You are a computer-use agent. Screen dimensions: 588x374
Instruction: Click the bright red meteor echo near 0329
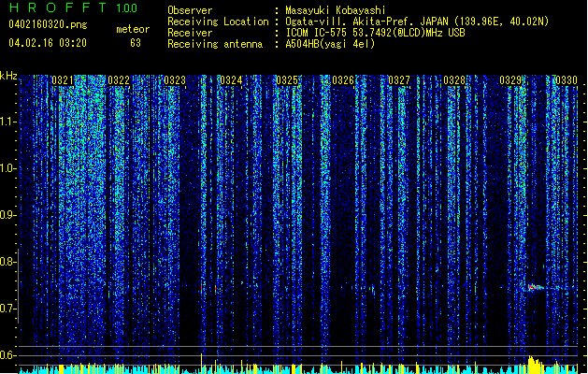pos(536,288)
